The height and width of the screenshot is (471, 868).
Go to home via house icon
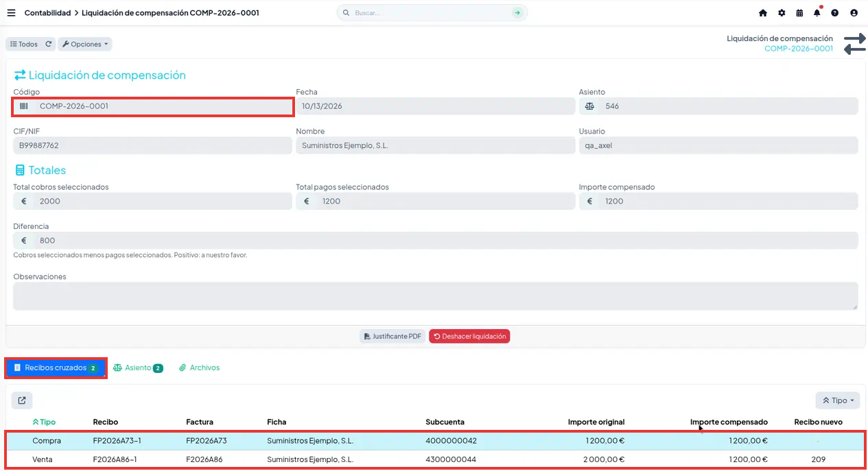click(x=763, y=13)
